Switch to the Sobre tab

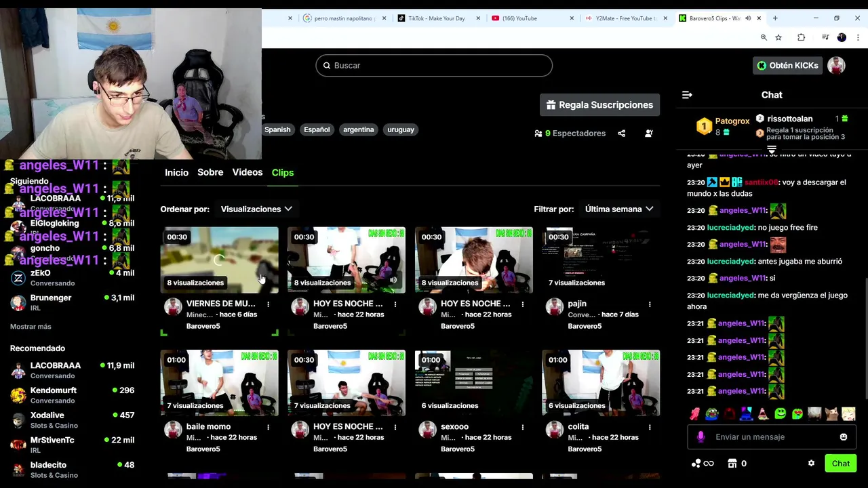point(210,173)
